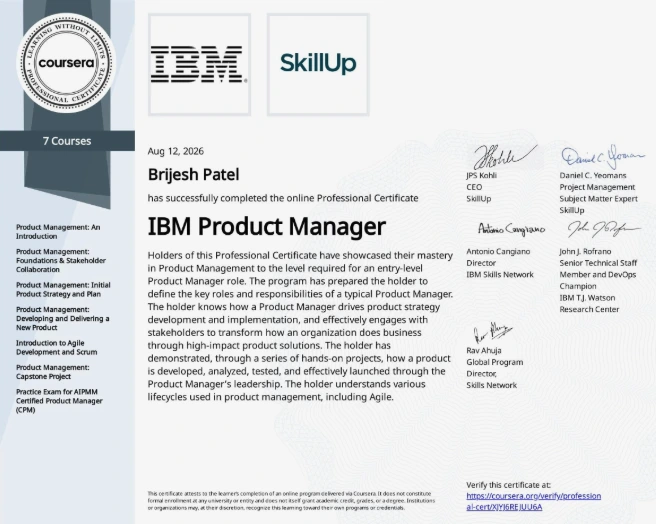Click 'Practice Exam for AIPMM Certified Product Manager'
The width and height of the screenshot is (656, 524).
pyautogui.click(x=59, y=401)
